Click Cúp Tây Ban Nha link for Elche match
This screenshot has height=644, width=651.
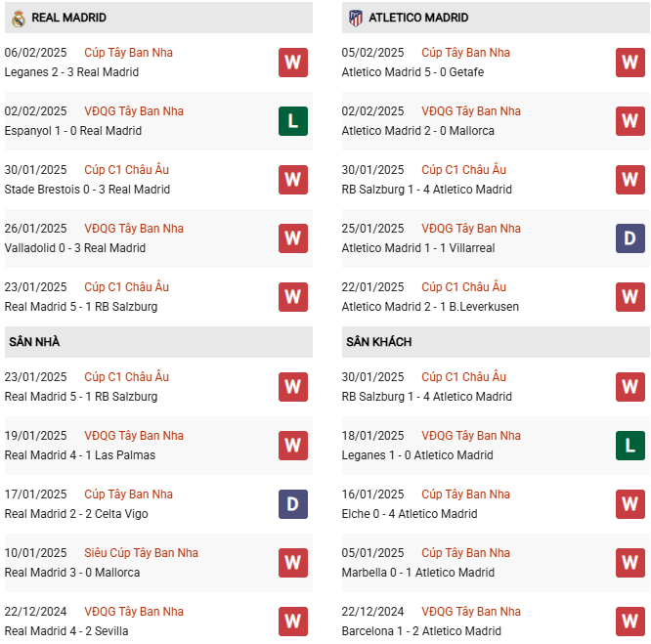[x=465, y=494]
